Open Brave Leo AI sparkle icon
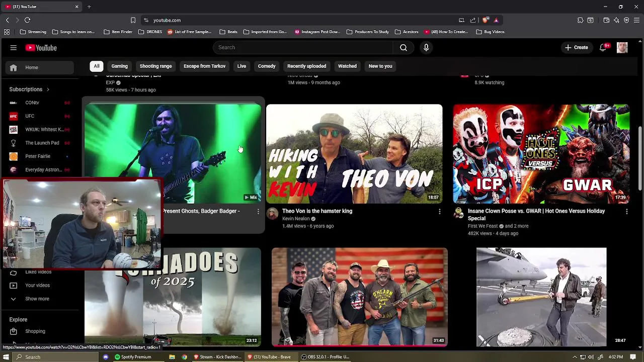 (616, 20)
